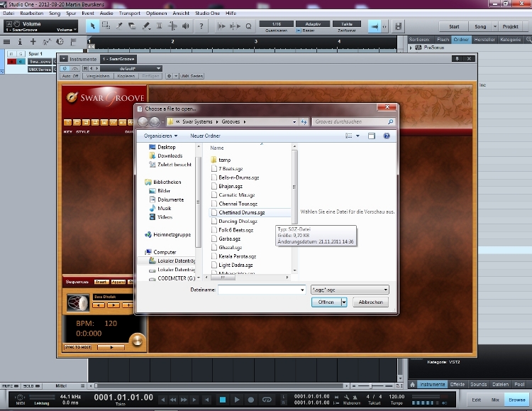
Task: Click the Mix view button
Action: tap(495, 400)
